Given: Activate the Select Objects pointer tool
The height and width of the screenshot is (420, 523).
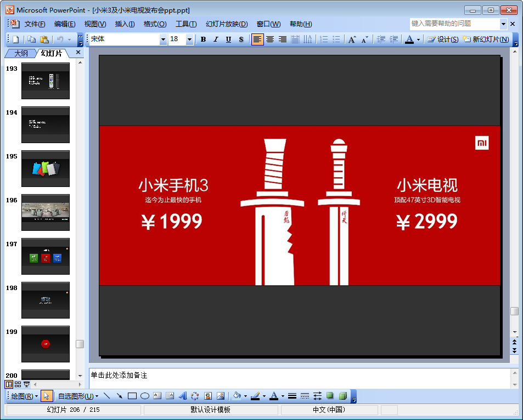Looking at the screenshot, I should click(46, 396).
